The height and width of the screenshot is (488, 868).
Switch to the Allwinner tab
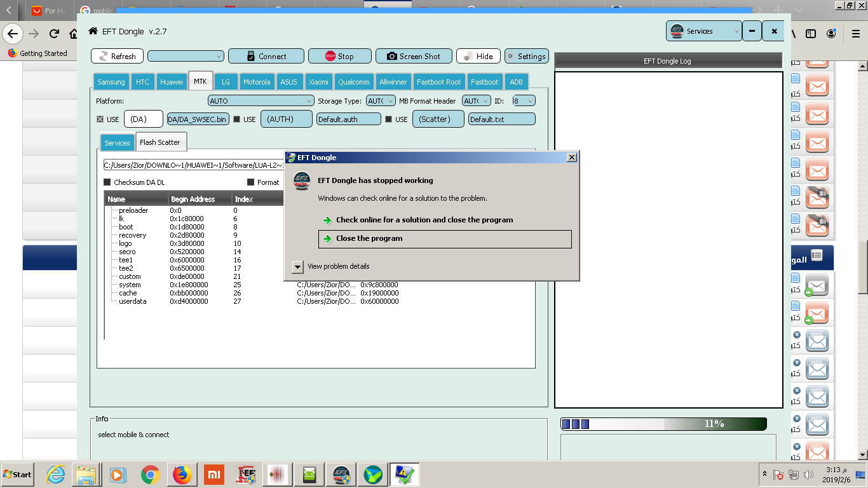393,82
